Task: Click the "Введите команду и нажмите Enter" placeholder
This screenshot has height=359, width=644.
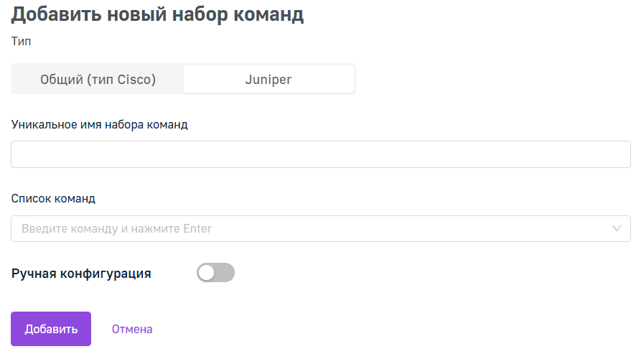Action: click(116, 229)
